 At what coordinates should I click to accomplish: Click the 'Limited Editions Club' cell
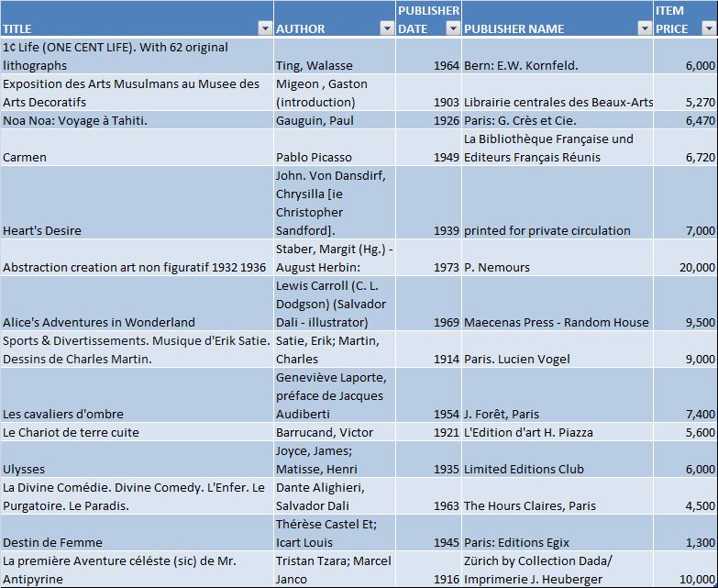click(x=558, y=459)
